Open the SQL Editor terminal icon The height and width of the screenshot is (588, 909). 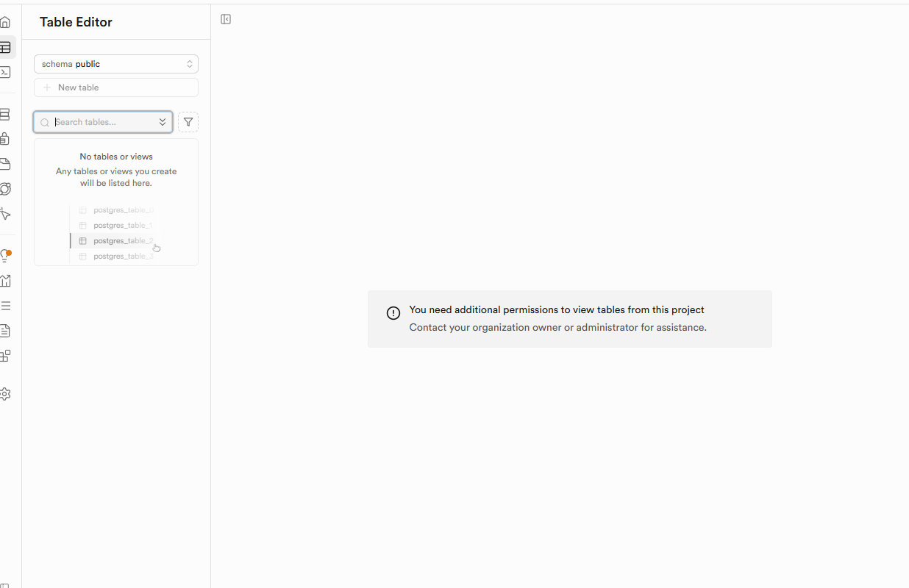coord(5,72)
